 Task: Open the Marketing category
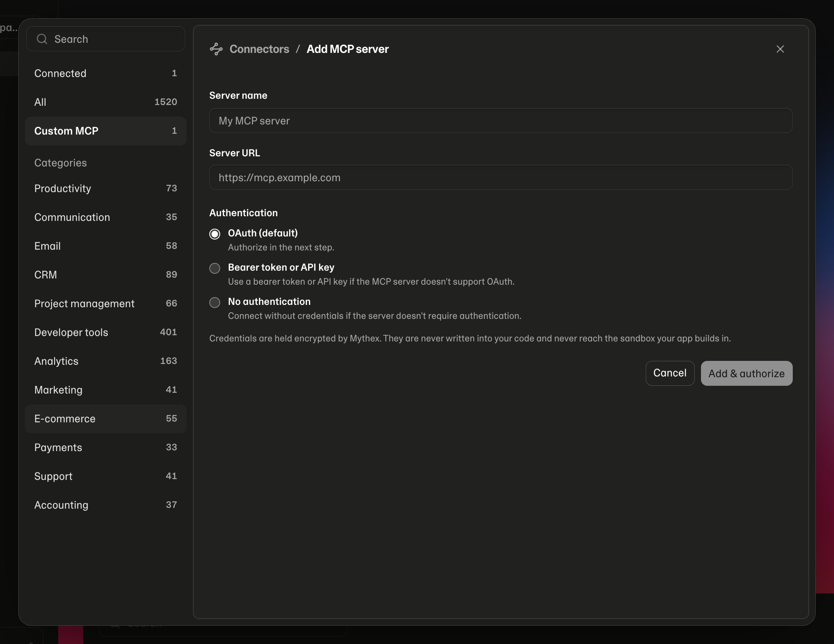point(105,390)
